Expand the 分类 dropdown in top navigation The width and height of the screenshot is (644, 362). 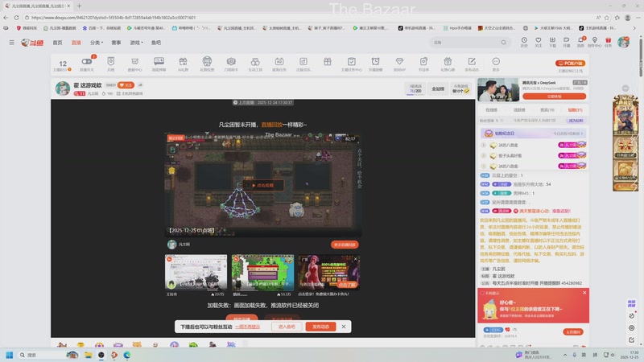[96, 43]
